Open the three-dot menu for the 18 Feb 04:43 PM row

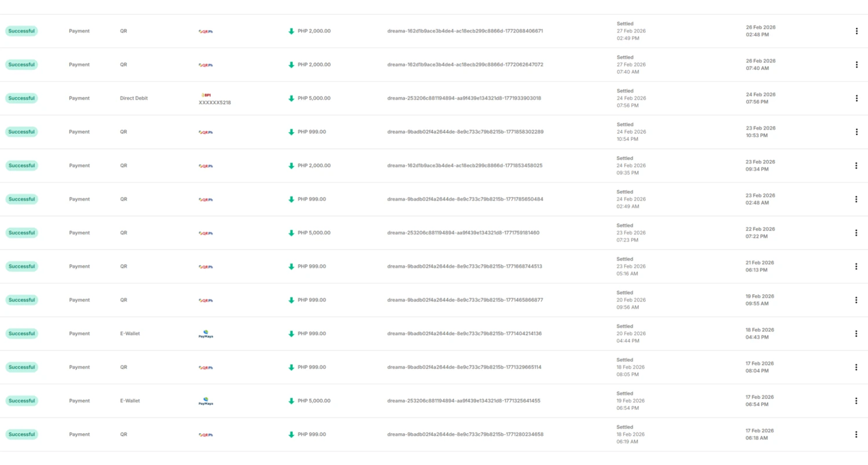click(856, 334)
